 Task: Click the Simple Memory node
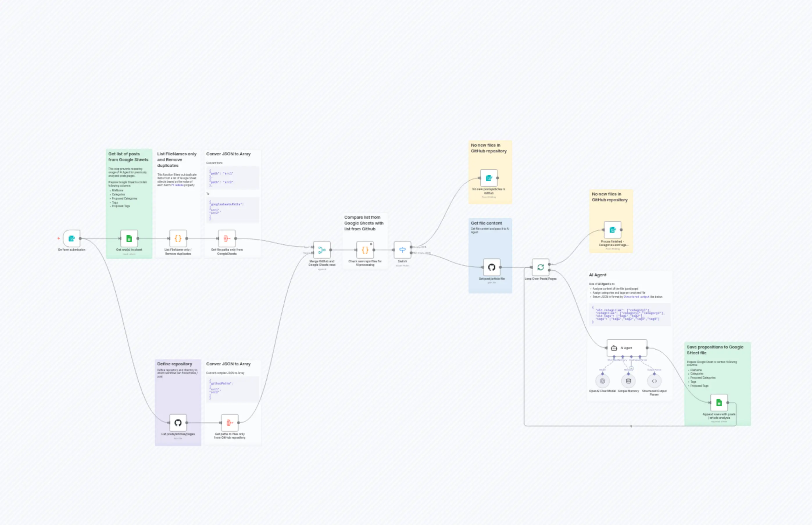(628, 380)
